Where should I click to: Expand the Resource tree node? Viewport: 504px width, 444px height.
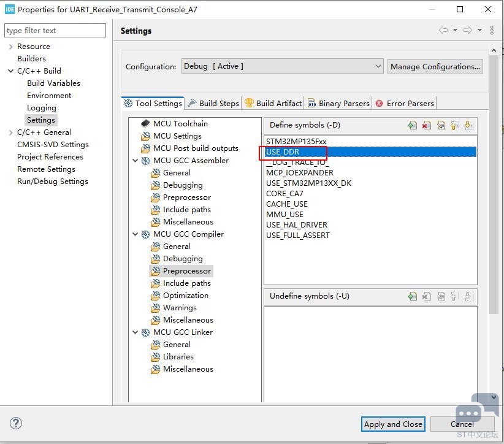pos(10,47)
